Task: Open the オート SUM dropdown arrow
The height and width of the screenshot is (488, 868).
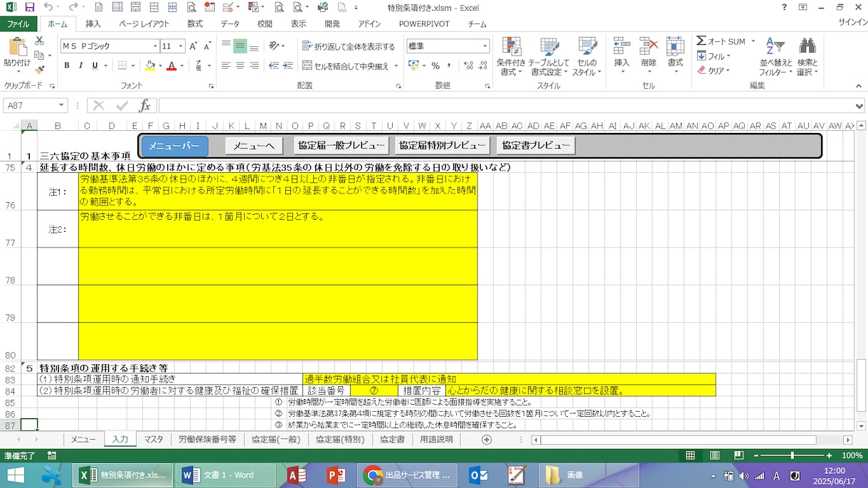Action: [x=753, y=41]
